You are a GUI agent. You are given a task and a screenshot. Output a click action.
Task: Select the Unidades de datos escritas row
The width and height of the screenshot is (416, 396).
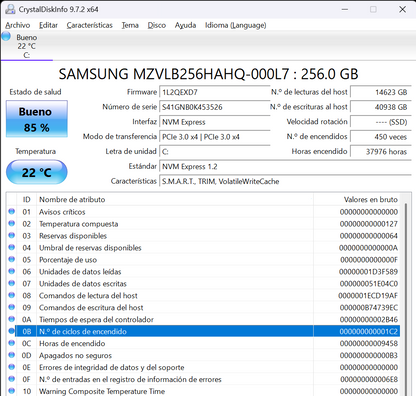coord(203,284)
